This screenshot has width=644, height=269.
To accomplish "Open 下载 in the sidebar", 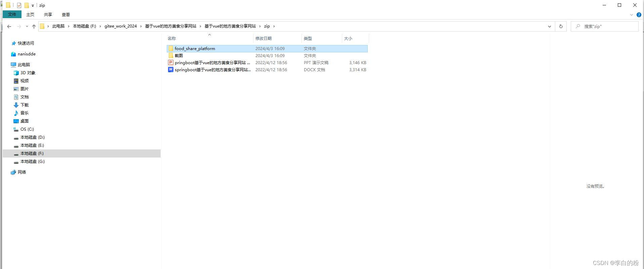I will (x=25, y=105).
